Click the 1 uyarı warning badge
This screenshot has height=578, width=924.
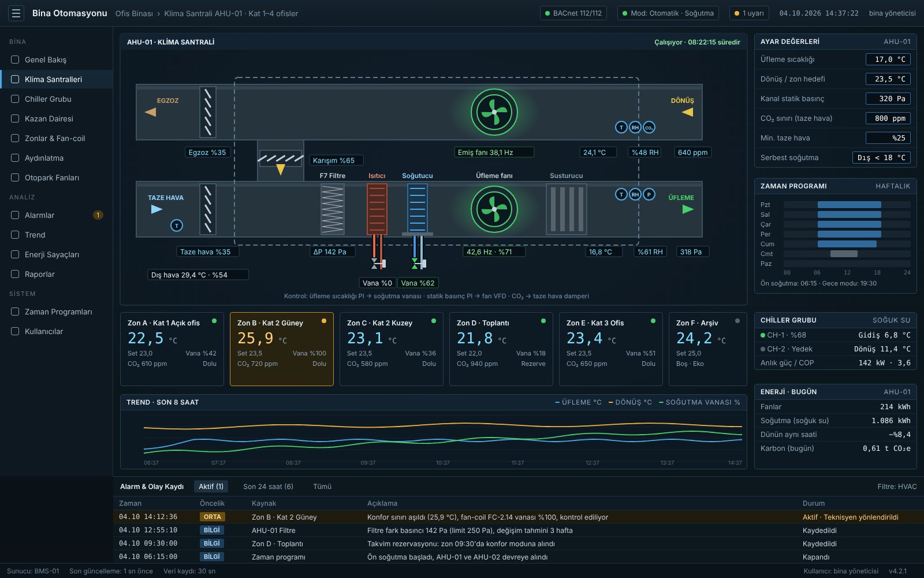[749, 13]
